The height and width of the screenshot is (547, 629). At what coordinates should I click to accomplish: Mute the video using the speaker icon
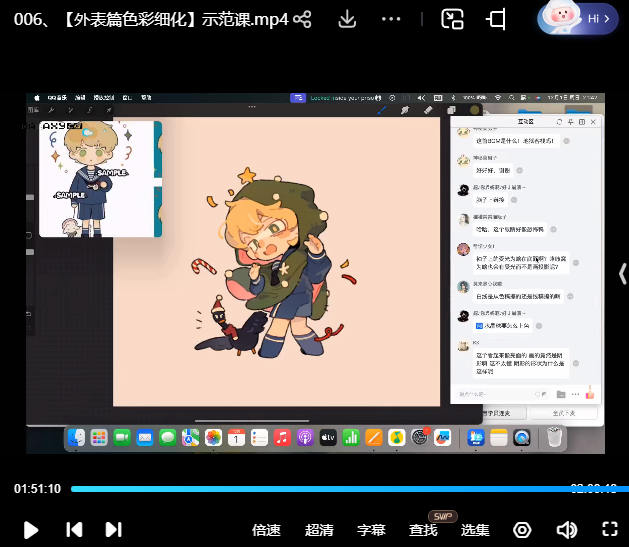point(567,530)
